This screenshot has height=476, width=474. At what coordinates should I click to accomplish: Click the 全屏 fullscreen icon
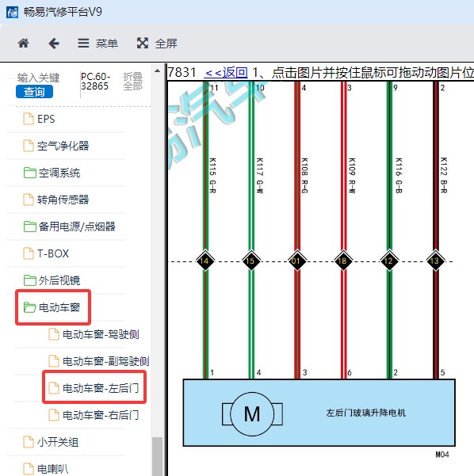tap(142, 43)
